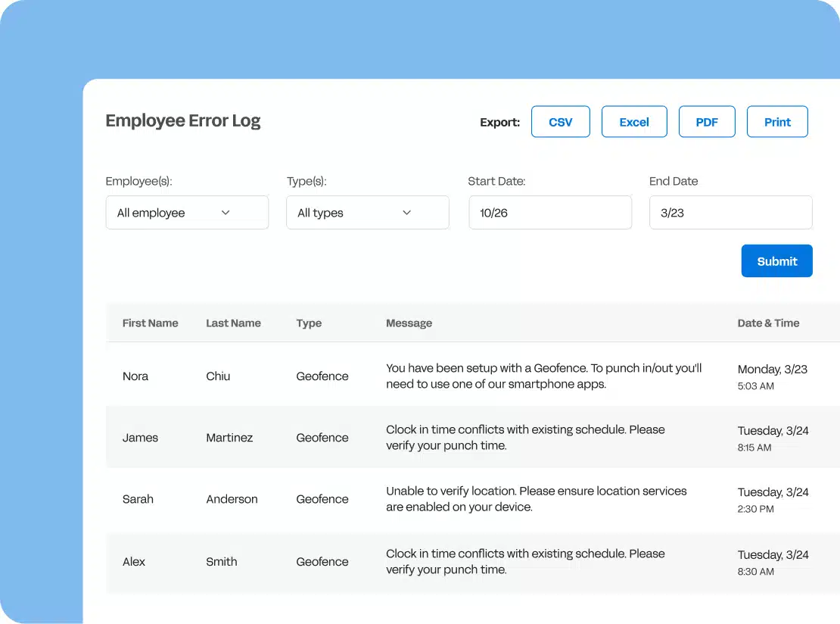Screen dimensions: 840x624
Task: Click the Alex Smith row
Action: click(469, 562)
